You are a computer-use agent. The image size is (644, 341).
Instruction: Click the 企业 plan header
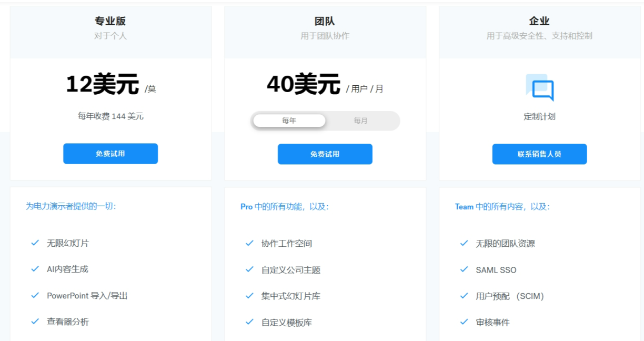[x=539, y=22]
